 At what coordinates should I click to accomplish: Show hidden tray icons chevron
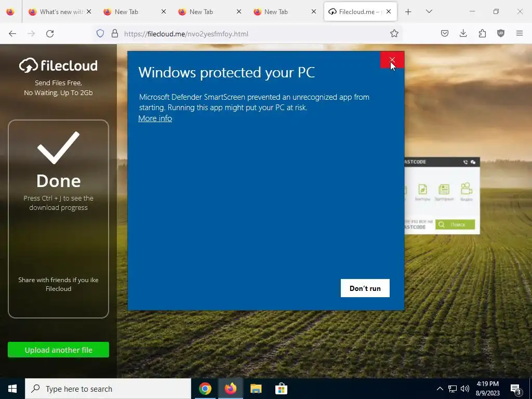point(440,389)
